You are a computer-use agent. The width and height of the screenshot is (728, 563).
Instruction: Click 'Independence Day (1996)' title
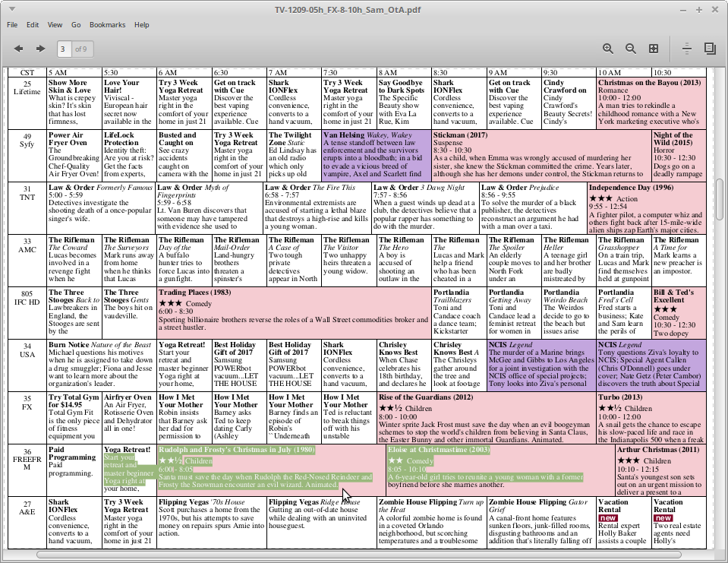click(x=631, y=188)
